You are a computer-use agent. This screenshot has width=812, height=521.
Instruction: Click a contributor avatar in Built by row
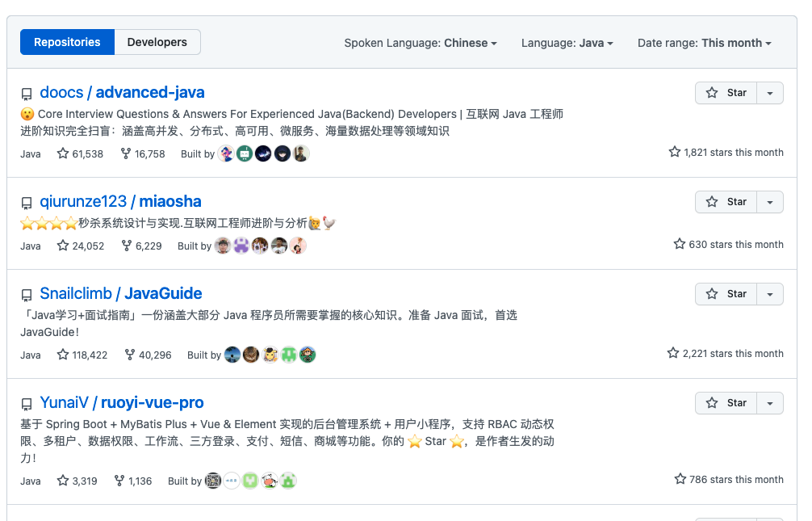[225, 153]
